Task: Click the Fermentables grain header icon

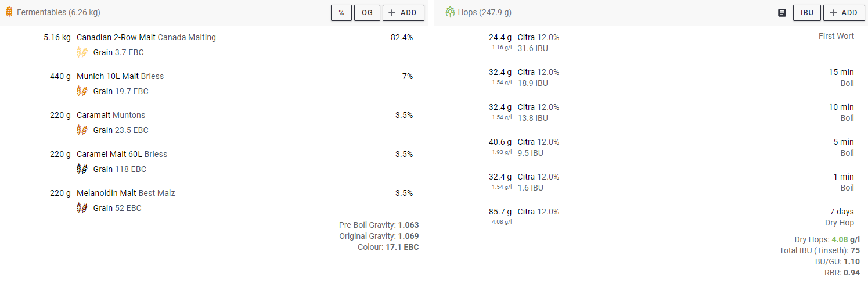Action: (x=9, y=12)
